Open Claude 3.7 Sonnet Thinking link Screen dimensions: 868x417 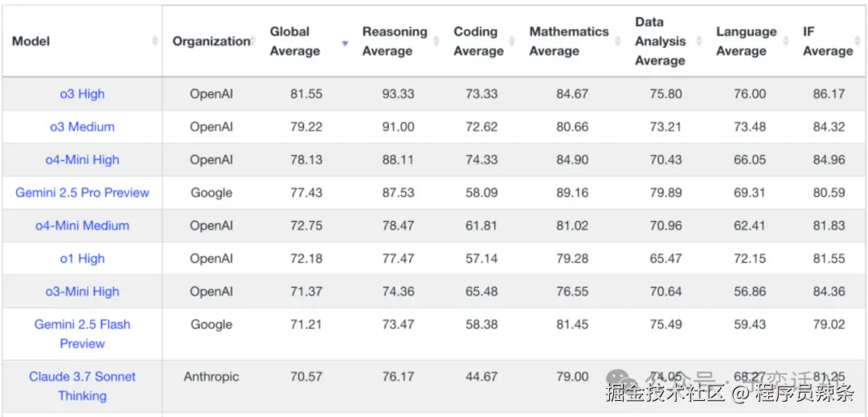tap(82, 386)
